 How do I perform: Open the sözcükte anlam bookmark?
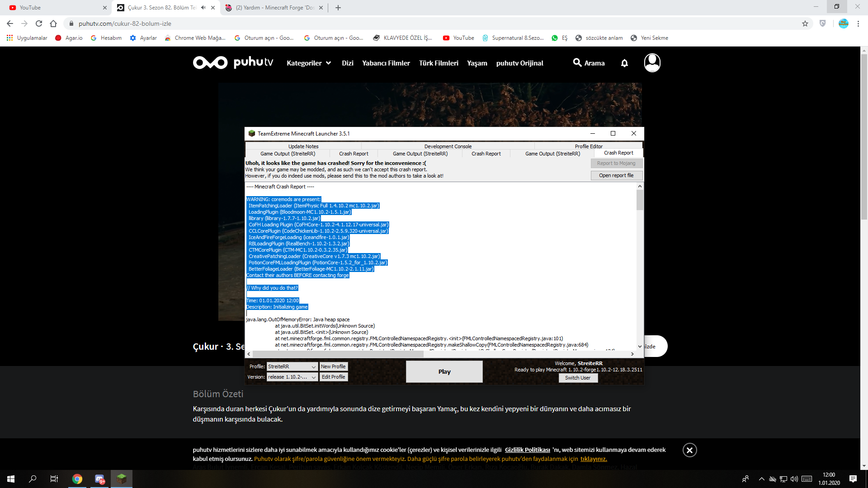599,38
